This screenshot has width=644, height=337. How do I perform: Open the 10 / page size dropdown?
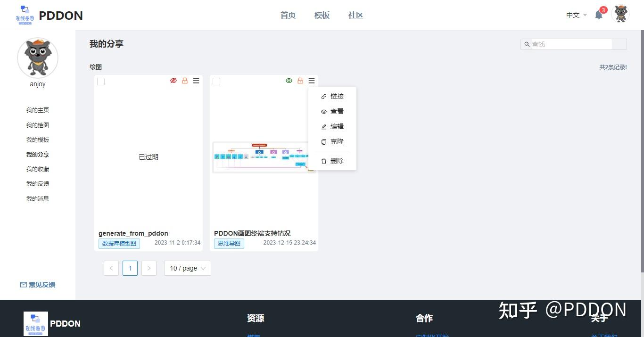pyautogui.click(x=187, y=268)
